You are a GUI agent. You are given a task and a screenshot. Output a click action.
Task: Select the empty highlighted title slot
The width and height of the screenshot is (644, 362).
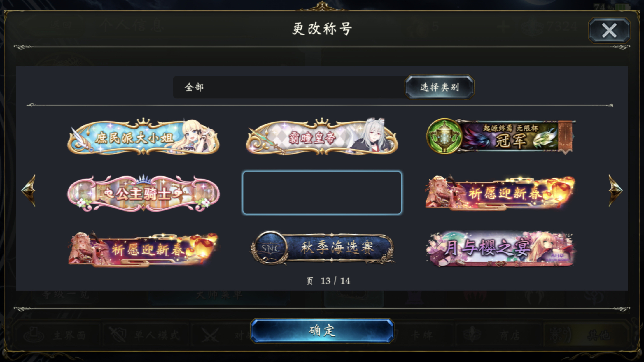coord(322,193)
